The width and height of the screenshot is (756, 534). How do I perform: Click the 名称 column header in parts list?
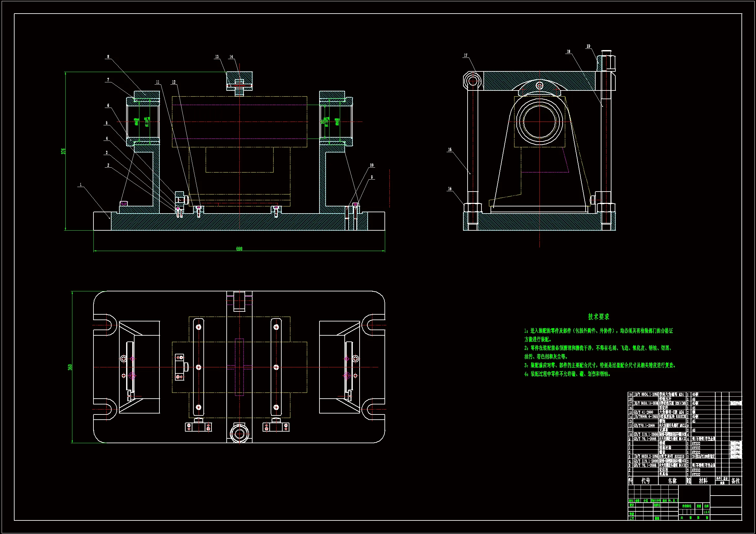(x=672, y=481)
